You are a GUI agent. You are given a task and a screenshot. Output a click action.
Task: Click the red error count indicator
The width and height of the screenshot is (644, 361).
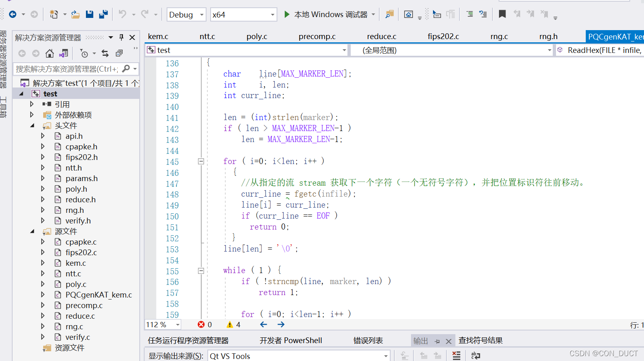pos(204,324)
